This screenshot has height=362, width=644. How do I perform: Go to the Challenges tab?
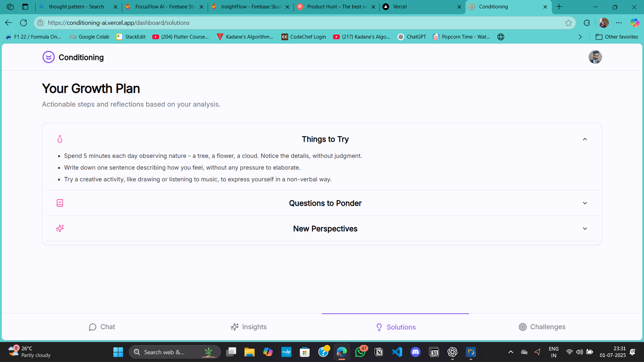542,327
